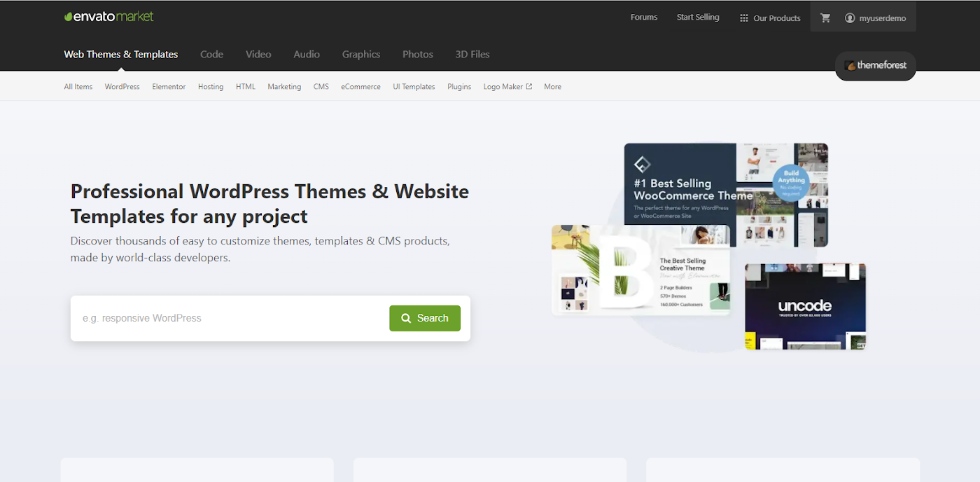Viewport: 980px width, 482px height.
Task: Open Logo Maker external link
Action: coord(507,87)
